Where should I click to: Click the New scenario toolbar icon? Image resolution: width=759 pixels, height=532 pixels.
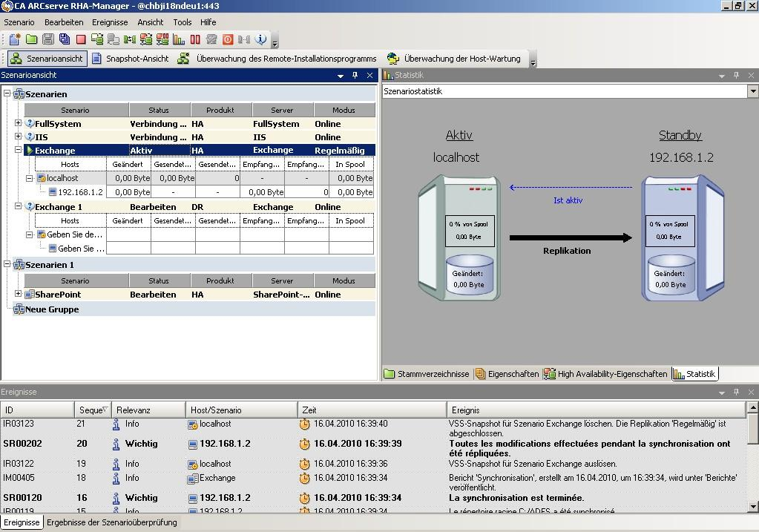point(15,39)
